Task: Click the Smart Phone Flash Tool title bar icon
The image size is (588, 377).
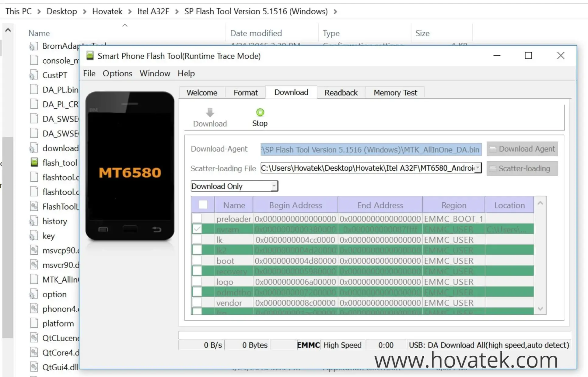Action: 90,56
